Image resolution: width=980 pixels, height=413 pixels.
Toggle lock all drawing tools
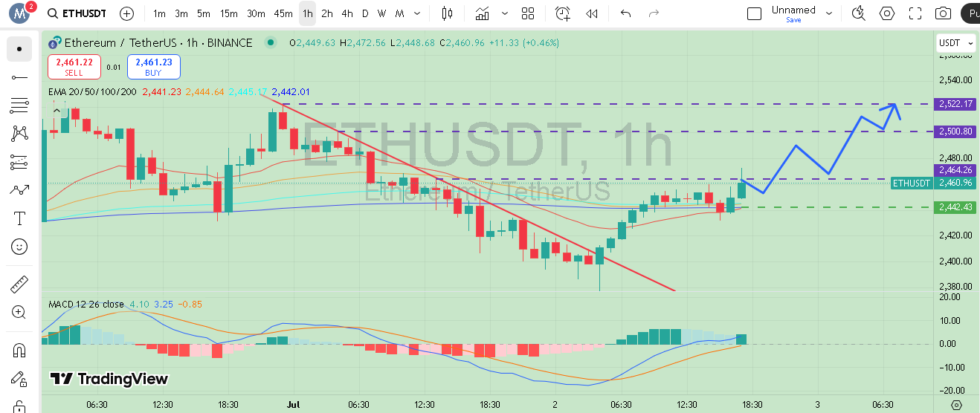pyautogui.click(x=19, y=406)
